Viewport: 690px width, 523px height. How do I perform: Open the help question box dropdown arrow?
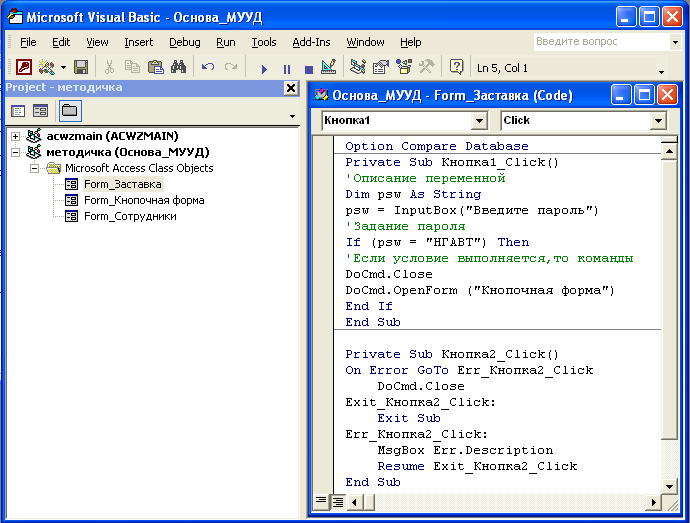pos(675,42)
